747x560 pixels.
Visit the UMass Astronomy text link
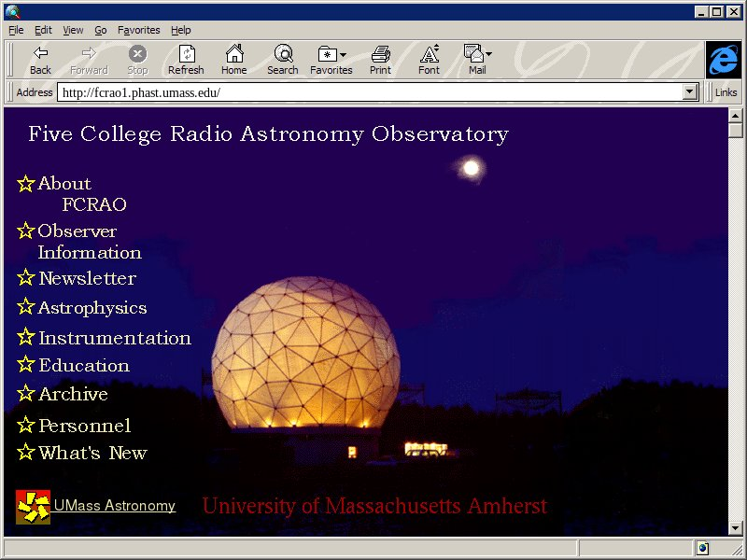pos(114,506)
